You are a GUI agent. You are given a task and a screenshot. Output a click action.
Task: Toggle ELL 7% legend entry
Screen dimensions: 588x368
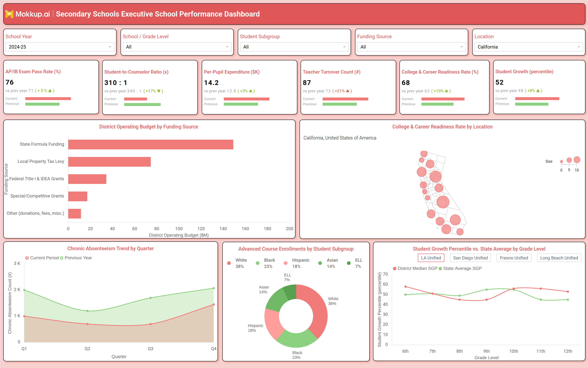[355, 263]
